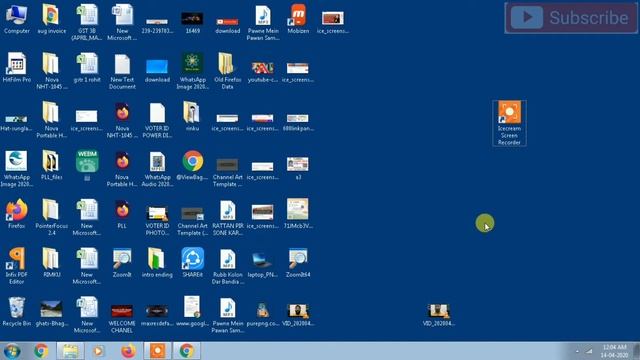Open the PointerFocus 2.4 folder
The height and width of the screenshot is (360, 640).
51,217
